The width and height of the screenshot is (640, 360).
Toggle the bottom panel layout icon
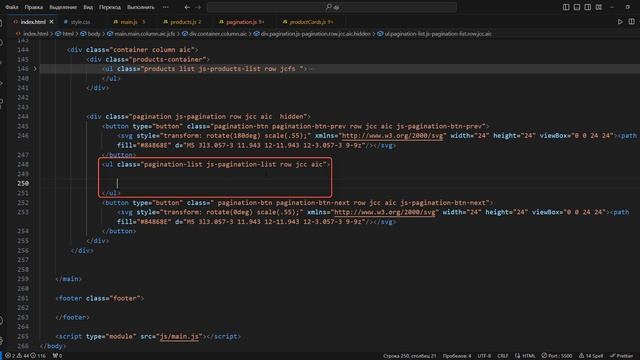tap(577, 7)
